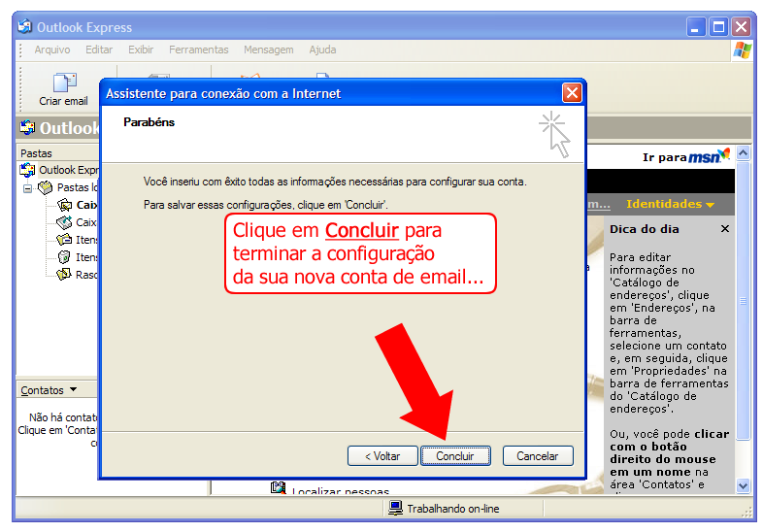The height and width of the screenshot is (532, 763).
Task: Open the Mensagem menu
Action: 269,50
